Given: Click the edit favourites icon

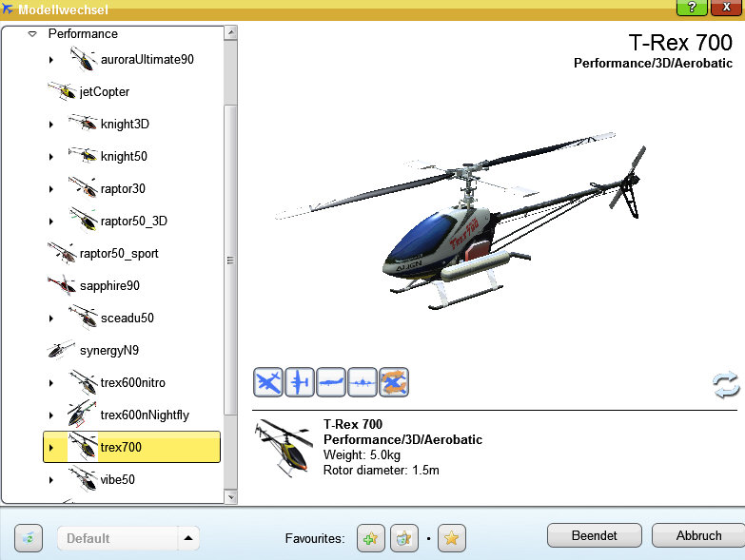Looking at the screenshot, I should tap(405, 538).
